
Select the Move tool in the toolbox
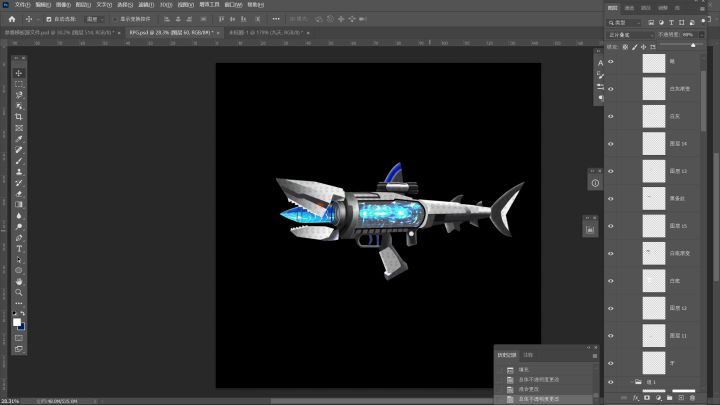pyautogui.click(x=19, y=73)
